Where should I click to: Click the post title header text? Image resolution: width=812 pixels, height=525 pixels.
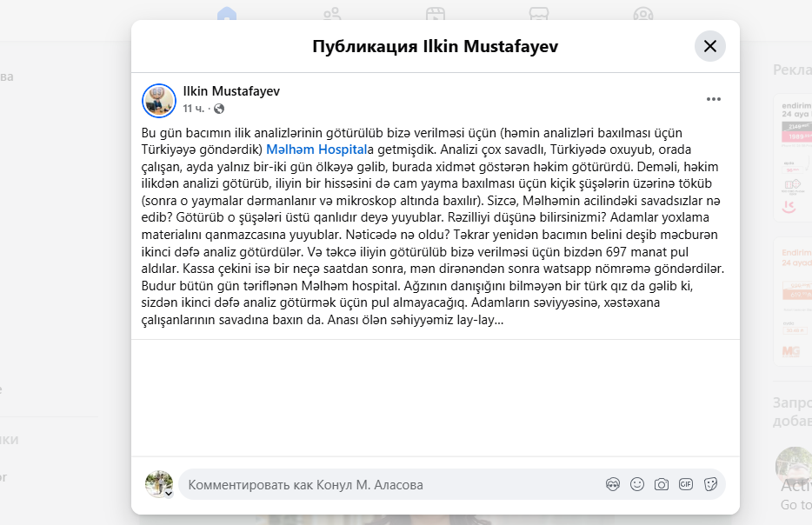435,46
